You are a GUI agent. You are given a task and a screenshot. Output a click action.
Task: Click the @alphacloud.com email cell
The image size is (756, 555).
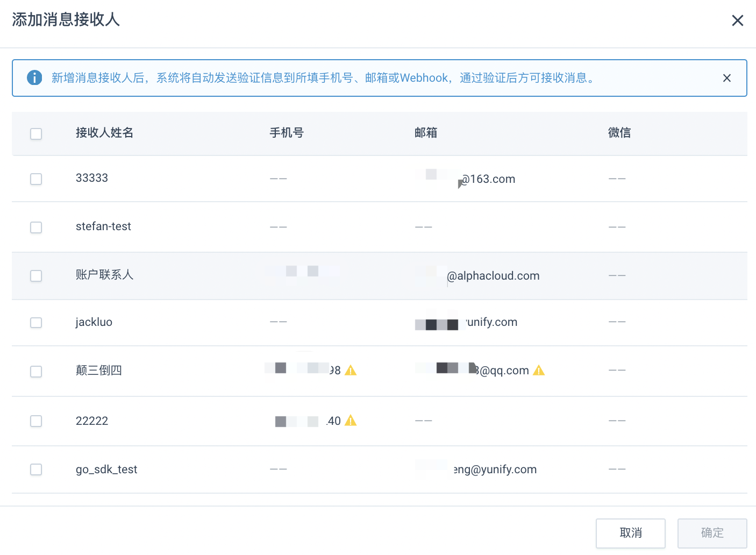pos(477,275)
